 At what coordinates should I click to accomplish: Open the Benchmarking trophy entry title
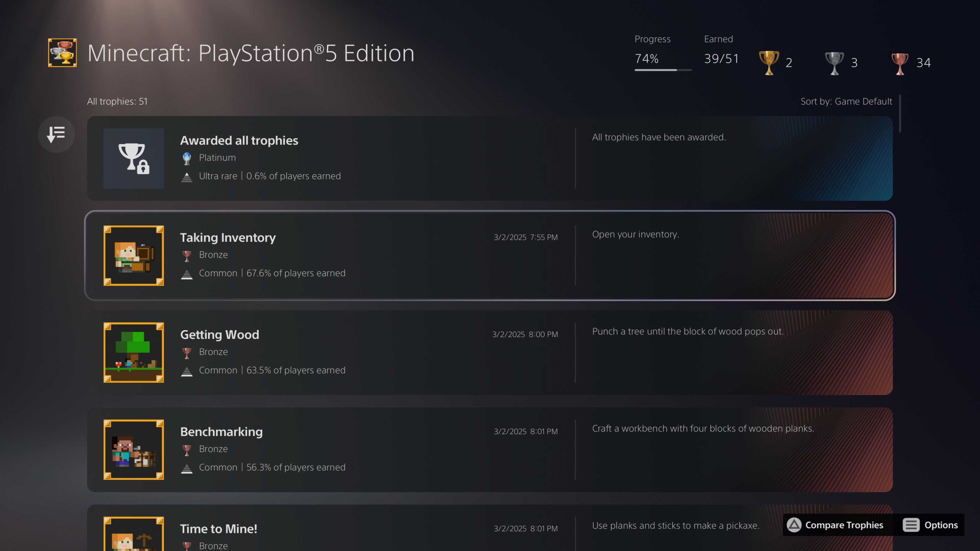(222, 432)
